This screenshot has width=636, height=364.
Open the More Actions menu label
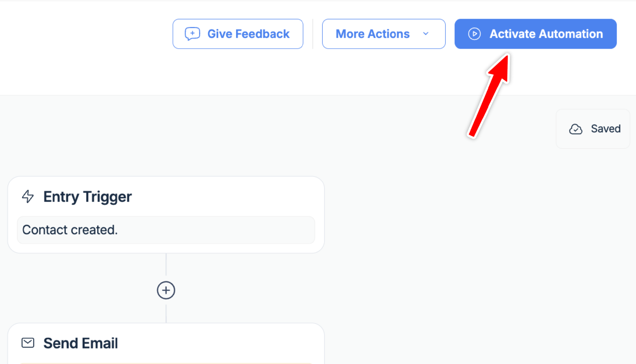click(372, 34)
